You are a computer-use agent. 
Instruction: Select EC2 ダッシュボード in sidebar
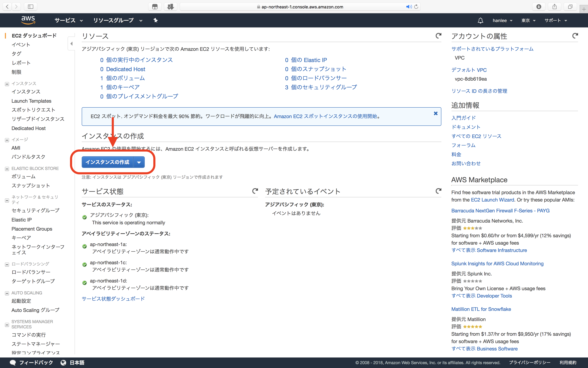click(x=34, y=36)
